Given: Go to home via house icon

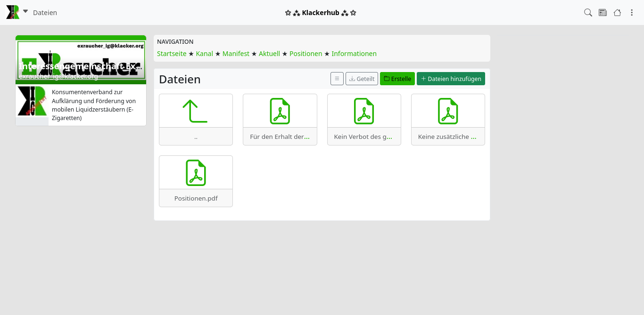Looking at the screenshot, I should (617, 13).
